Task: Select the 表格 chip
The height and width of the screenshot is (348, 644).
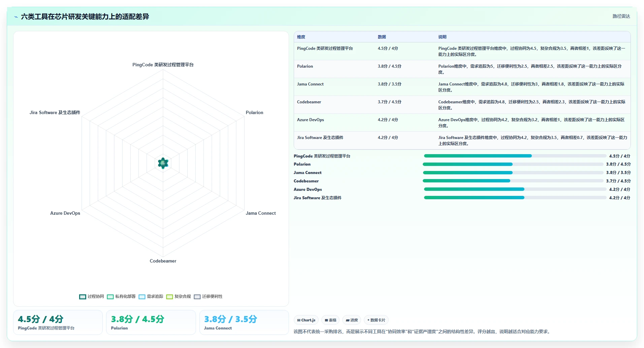Action: pos(330,320)
